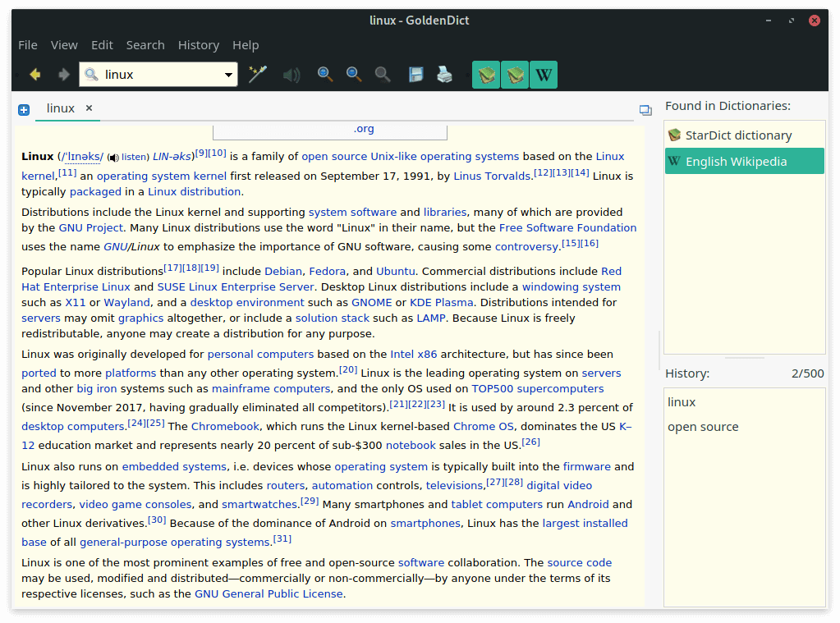Viewport: 840px width, 623px height.
Task: Open the History menu
Action: pyautogui.click(x=198, y=45)
